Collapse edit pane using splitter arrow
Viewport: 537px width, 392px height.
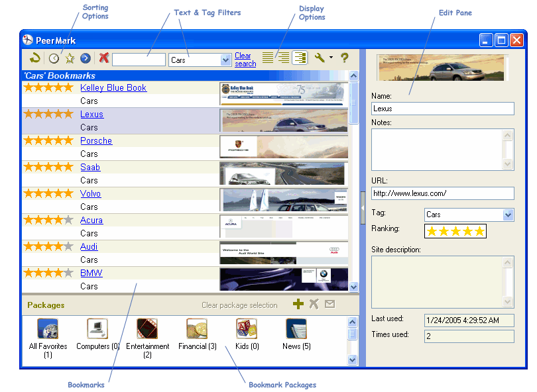click(x=363, y=208)
